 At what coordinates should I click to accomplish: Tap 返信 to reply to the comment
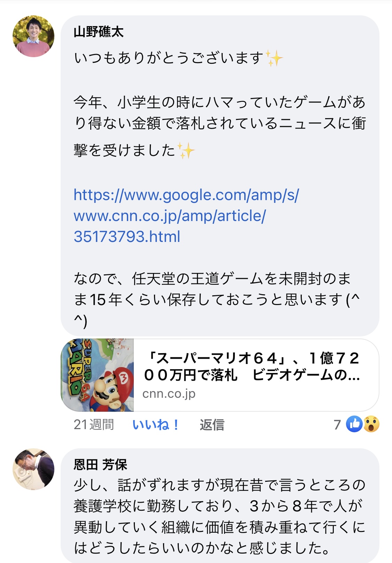[212, 425]
